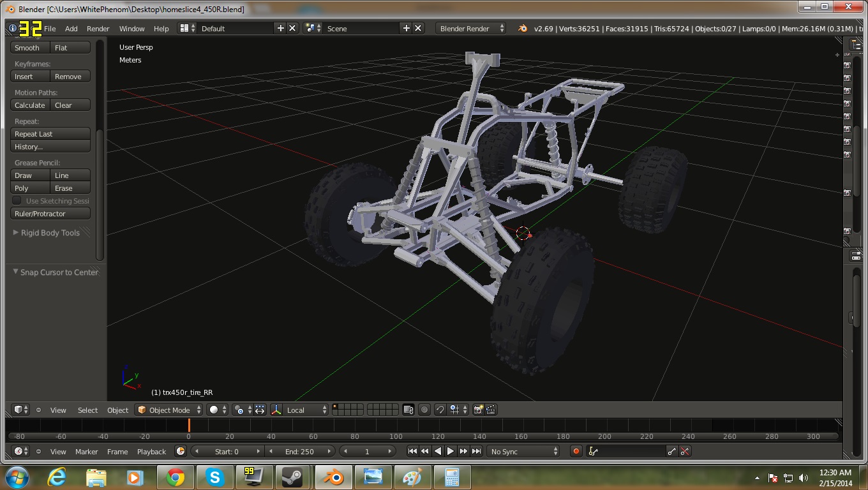
Task: Toggle proportional editing circle icon
Action: [x=424, y=410]
